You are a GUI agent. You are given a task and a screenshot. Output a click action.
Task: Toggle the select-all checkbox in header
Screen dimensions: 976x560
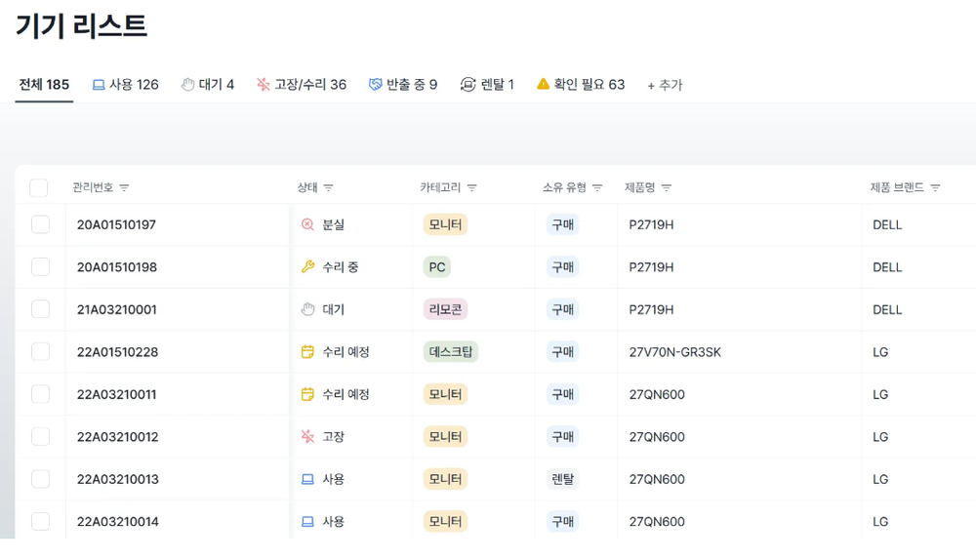coord(39,187)
